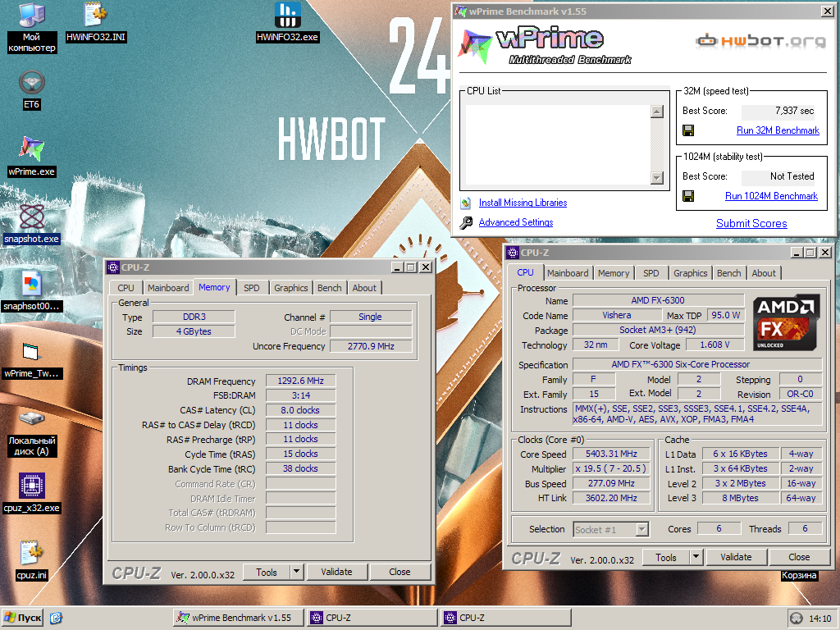This screenshot has width=840, height=630.
Task: Expand Tools dropdown arrow in the right CPU-Z window
Action: click(696, 557)
